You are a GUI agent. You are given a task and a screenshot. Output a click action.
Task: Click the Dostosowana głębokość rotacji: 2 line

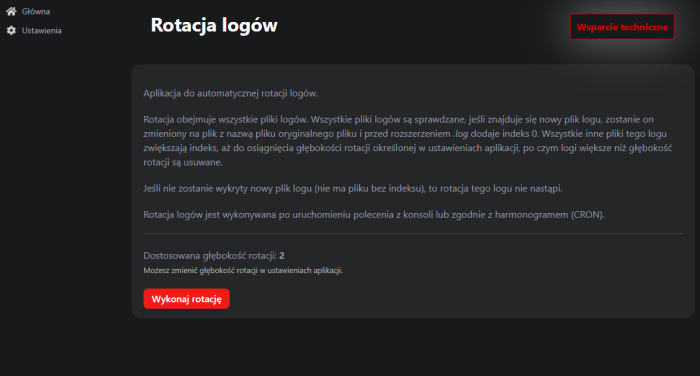(214, 255)
